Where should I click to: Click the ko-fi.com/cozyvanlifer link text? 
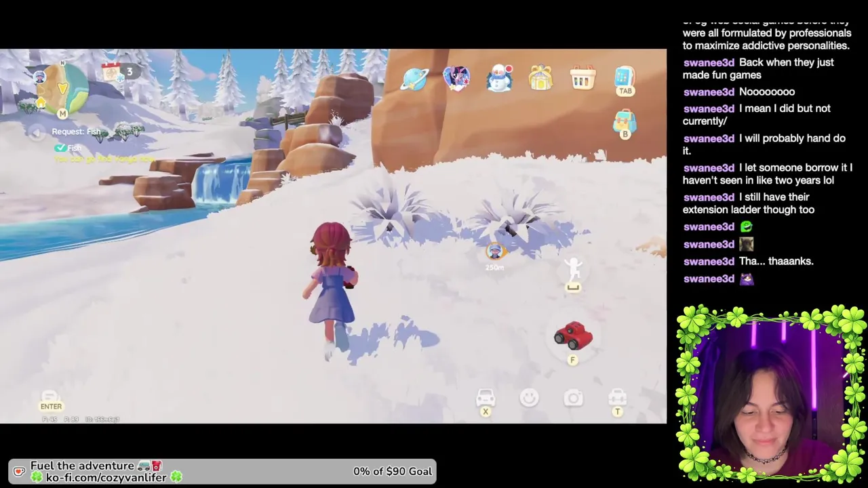106,477
